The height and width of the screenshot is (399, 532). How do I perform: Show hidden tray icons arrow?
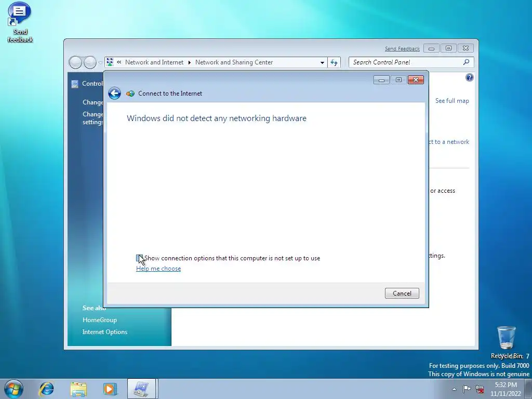[454, 389]
